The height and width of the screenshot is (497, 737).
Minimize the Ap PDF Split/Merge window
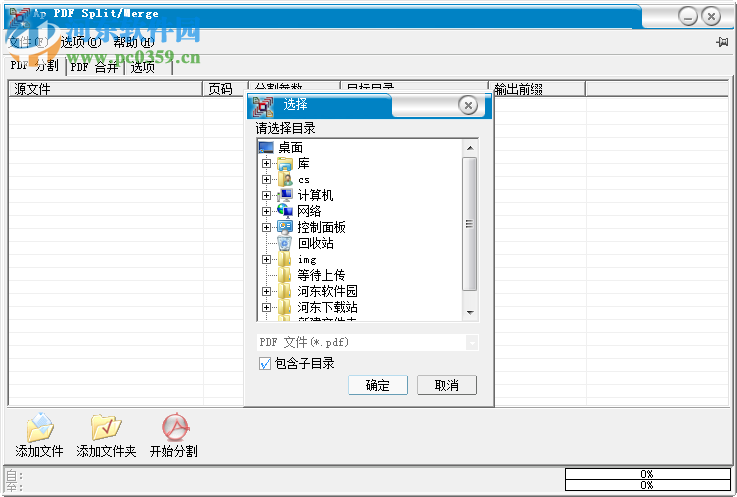coord(688,17)
